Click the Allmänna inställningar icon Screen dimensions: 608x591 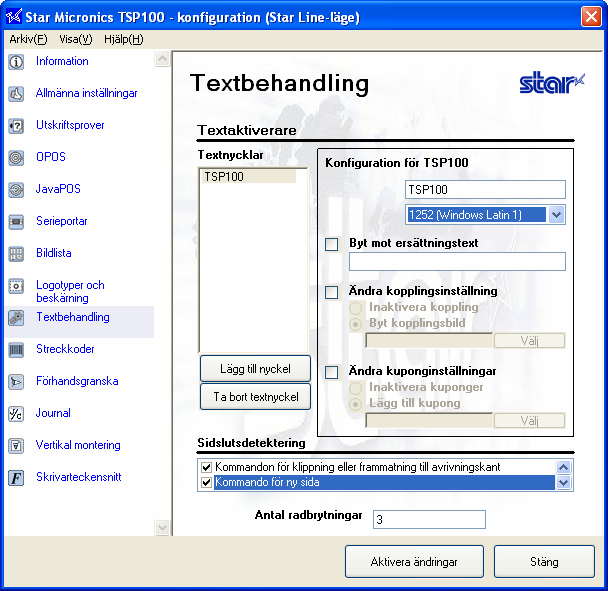tap(16, 94)
